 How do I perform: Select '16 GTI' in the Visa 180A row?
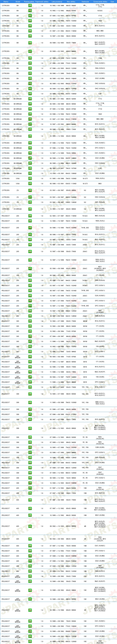click(x=85, y=178)
